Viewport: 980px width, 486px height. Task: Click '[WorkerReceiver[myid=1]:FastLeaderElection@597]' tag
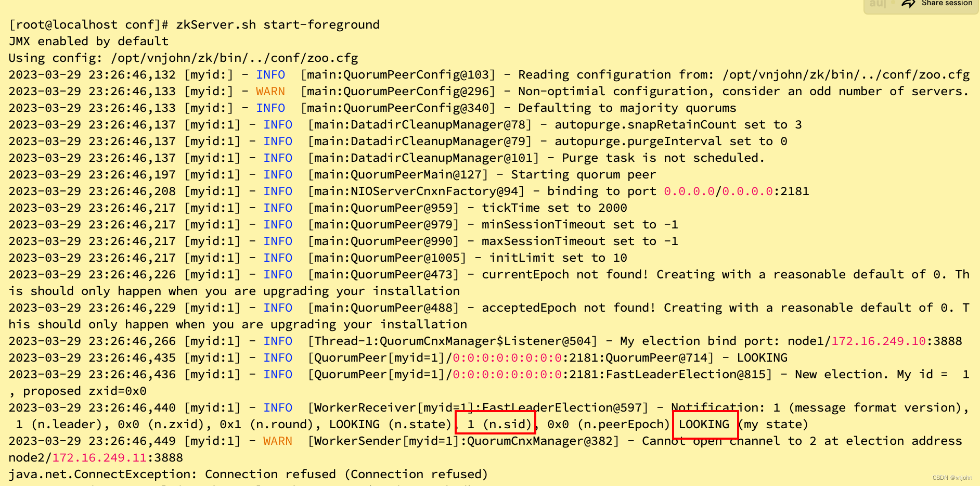click(x=478, y=407)
